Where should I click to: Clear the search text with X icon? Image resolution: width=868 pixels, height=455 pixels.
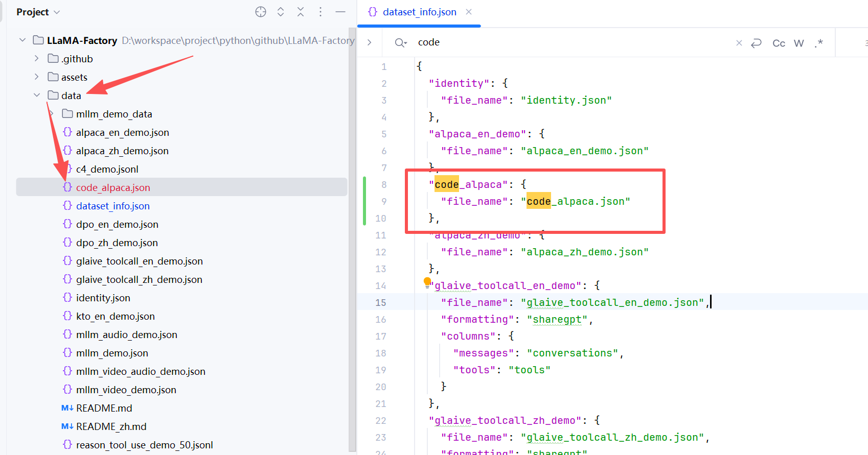739,43
